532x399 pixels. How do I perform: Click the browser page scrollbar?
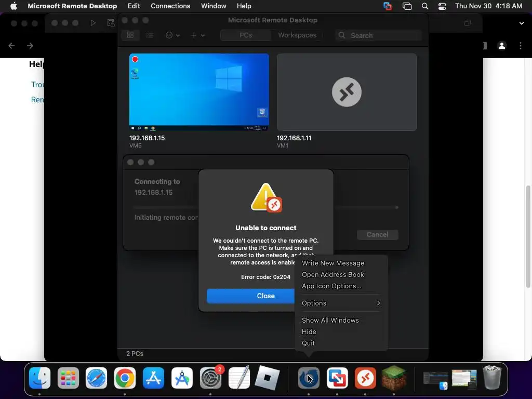pos(528,236)
